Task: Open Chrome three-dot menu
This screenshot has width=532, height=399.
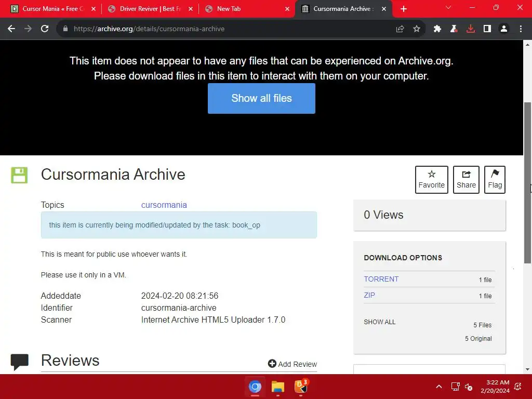Action: coord(521,29)
